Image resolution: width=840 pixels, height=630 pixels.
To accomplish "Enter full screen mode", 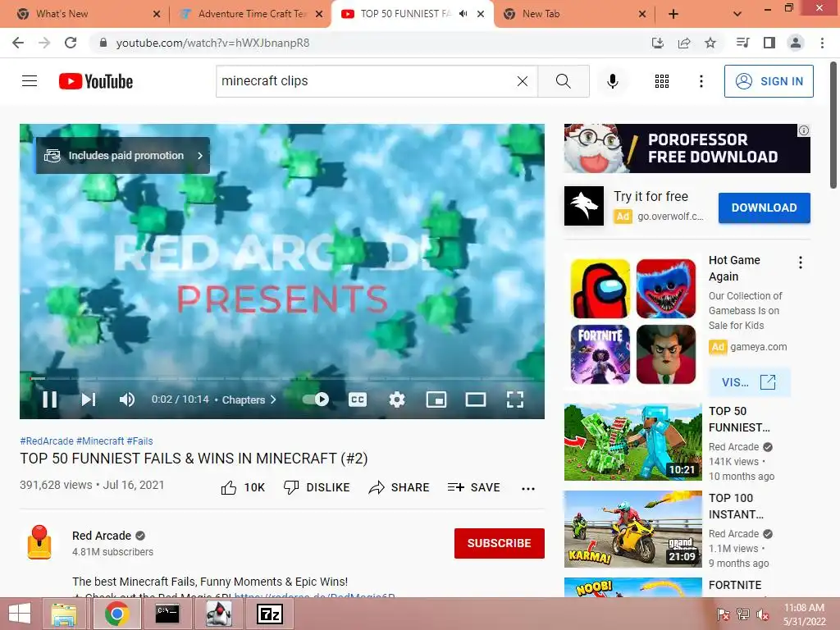I will click(515, 399).
